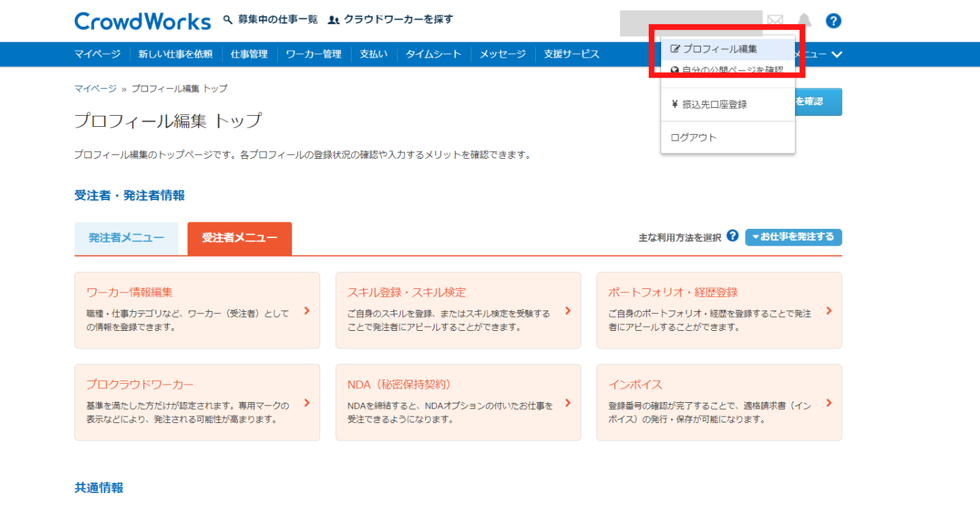
Task: Click help icon beside 主な利用方法を選択
Action: point(732,236)
